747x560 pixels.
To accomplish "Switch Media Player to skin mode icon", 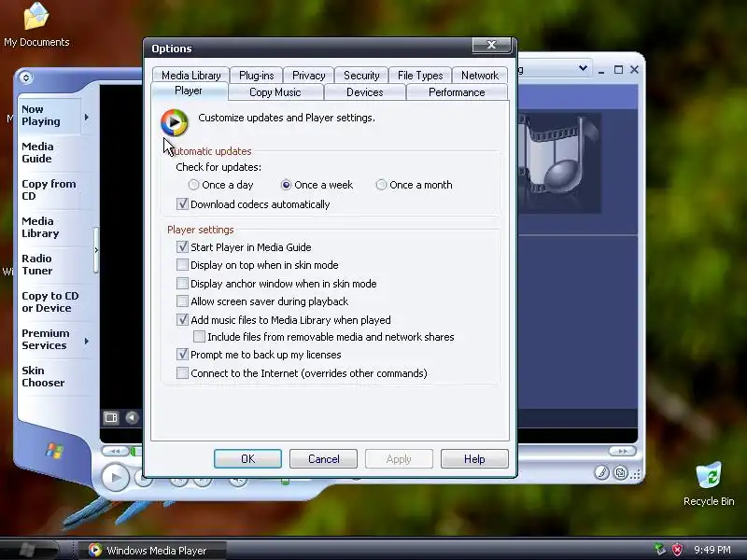I will pos(620,472).
